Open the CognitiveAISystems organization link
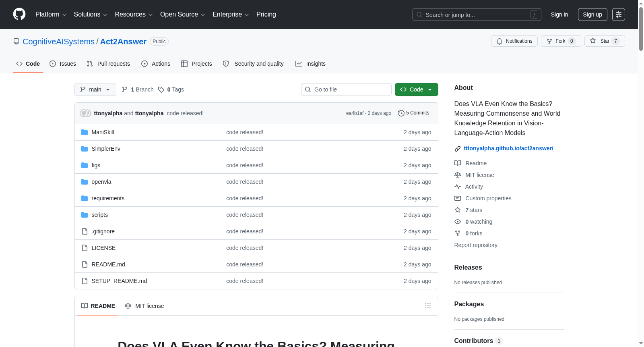The image size is (644, 347). tap(58, 42)
